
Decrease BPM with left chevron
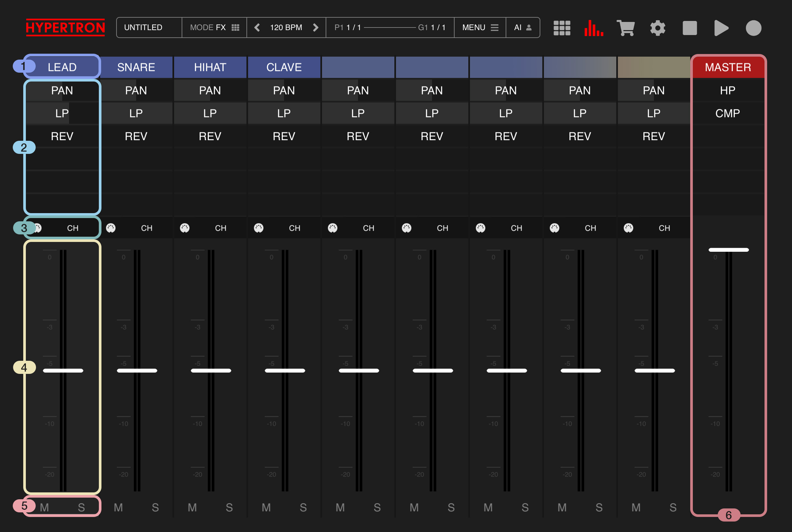257,28
